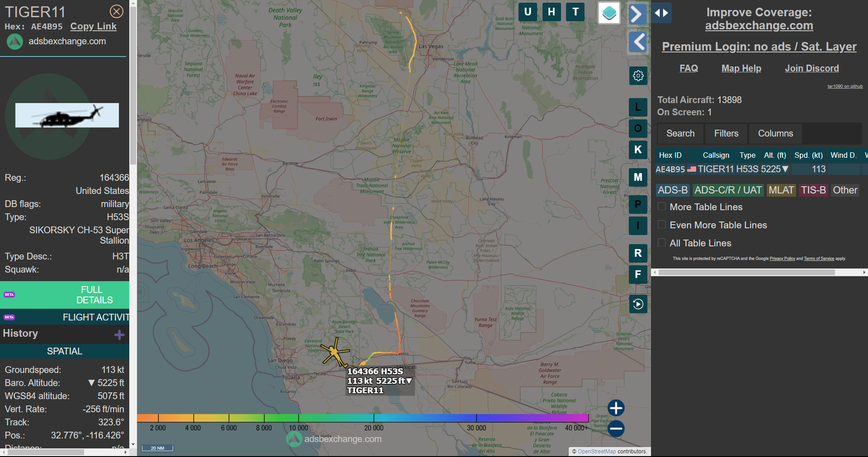
Task: Check Even More Table Lines box
Action: 662,225
